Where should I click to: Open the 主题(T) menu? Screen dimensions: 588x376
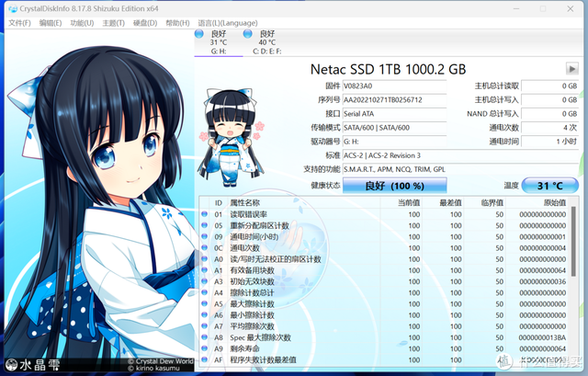113,23
